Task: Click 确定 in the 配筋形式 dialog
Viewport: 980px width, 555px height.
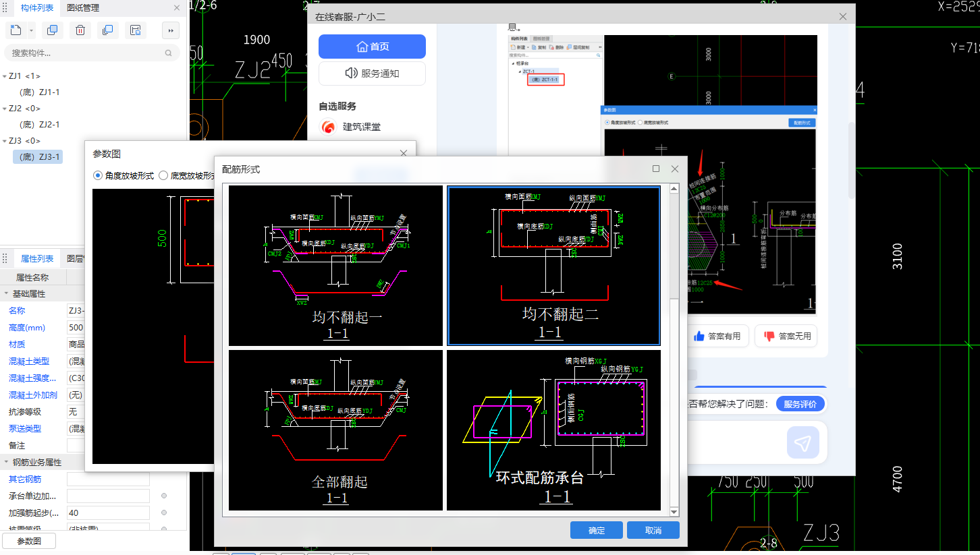Action: pyautogui.click(x=597, y=530)
